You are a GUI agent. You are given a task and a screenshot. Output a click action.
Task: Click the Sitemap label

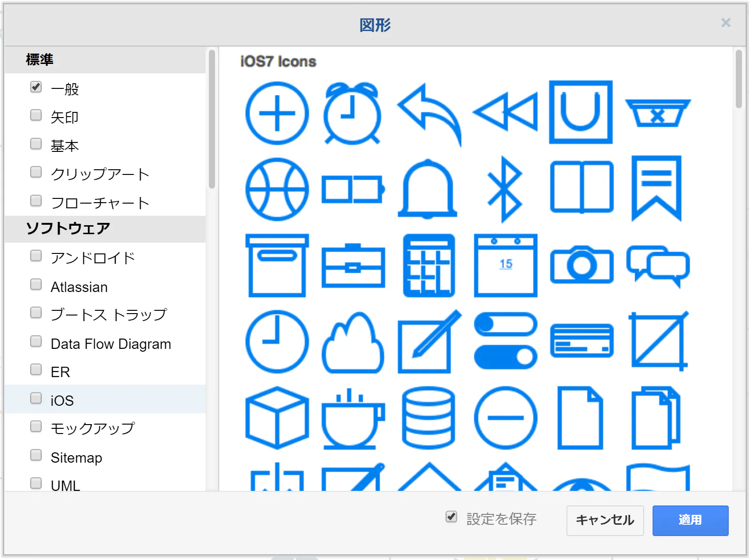point(76,457)
